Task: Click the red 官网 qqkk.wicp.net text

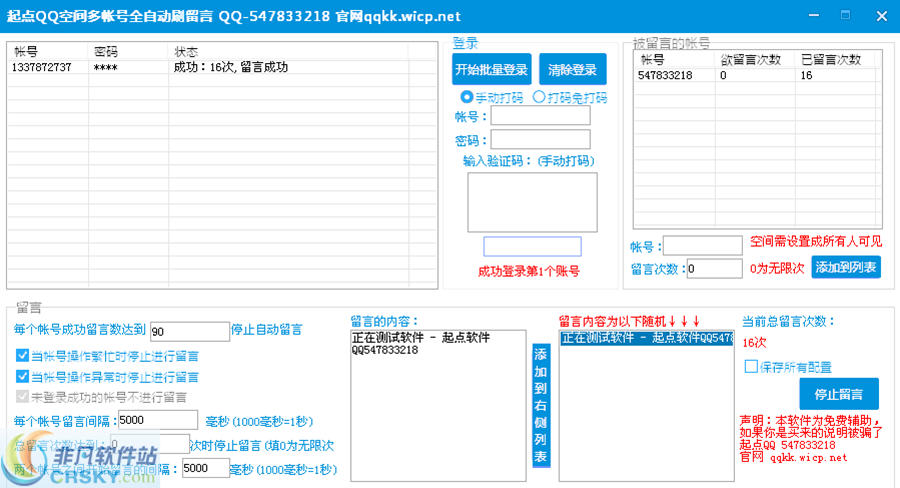Action: pyautogui.click(x=793, y=458)
